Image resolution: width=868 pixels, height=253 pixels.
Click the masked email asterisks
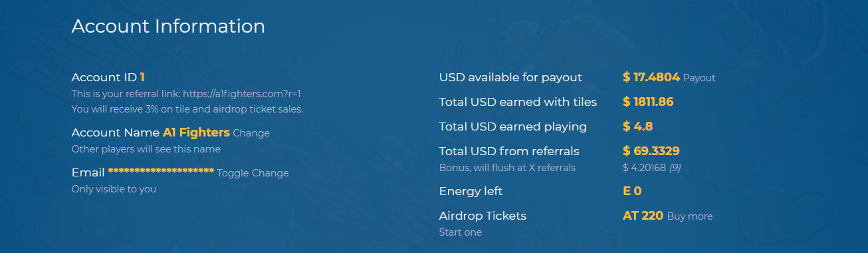[161, 172]
